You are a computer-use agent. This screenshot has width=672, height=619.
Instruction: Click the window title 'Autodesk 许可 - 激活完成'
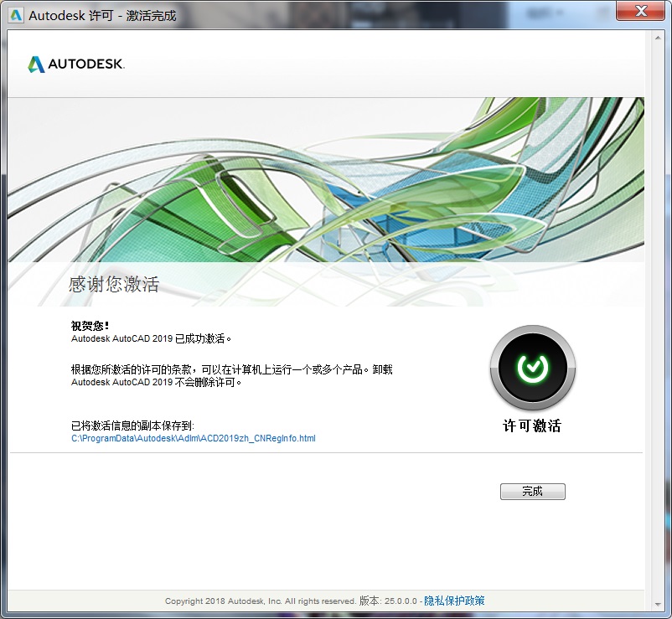click(102, 15)
